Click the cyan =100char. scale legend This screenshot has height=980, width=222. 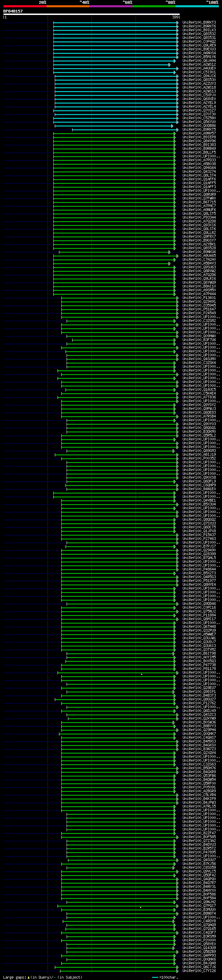165,977
